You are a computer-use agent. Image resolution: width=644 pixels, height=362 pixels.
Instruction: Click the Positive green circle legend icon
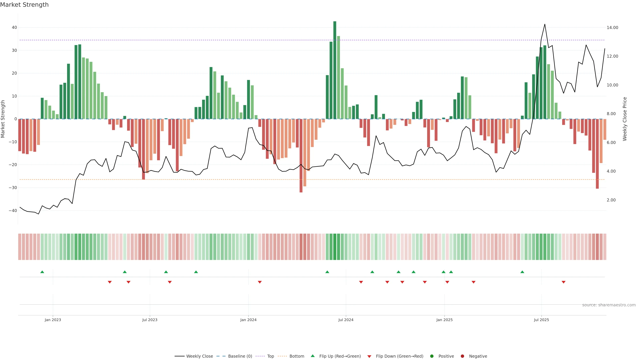[x=432, y=356]
